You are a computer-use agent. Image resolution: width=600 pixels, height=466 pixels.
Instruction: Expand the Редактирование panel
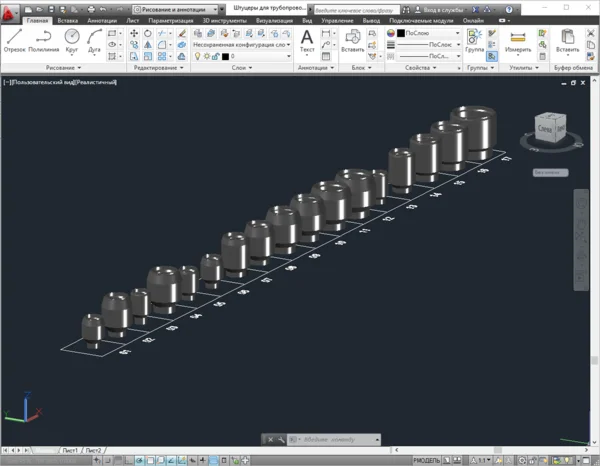(x=158, y=68)
